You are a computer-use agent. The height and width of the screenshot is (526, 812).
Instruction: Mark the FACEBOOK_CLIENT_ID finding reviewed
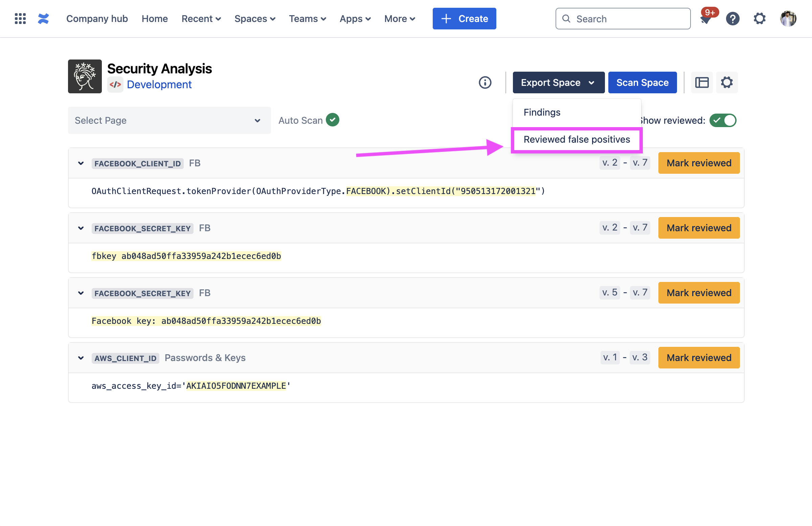[699, 163]
